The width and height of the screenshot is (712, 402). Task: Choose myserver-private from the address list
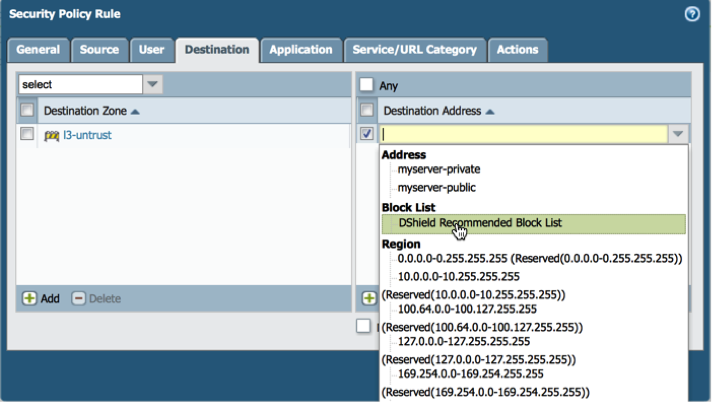pos(439,169)
